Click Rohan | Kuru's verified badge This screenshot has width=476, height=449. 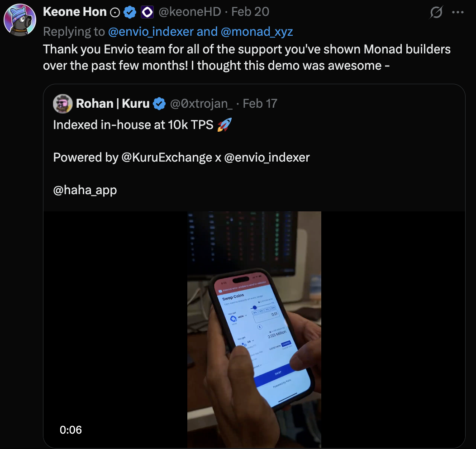(x=159, y=104)
